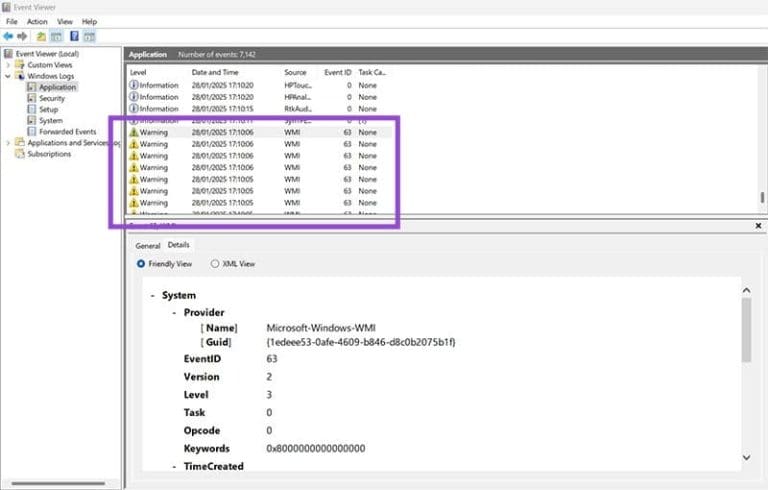Select the Subscriptions node
The image size is (768, 490).
[49, 154]
